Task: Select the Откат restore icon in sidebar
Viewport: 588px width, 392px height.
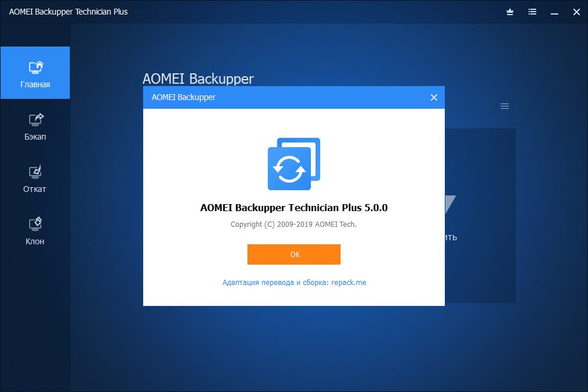Action: (36, 172)
